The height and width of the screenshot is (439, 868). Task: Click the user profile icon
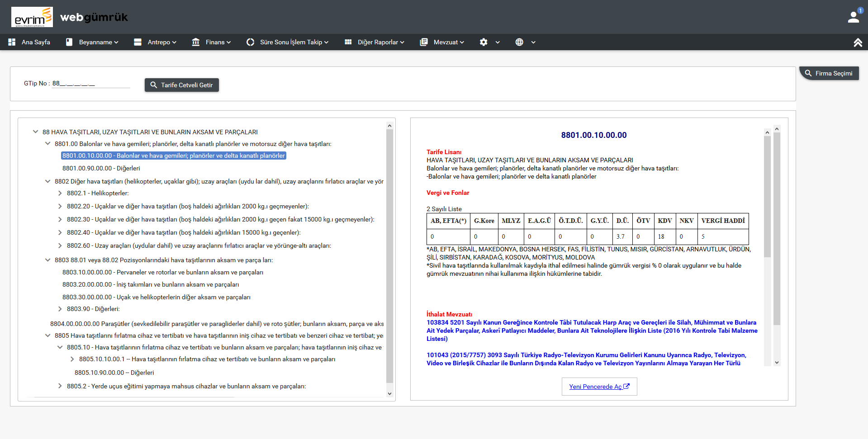click(x=853, y=17)
